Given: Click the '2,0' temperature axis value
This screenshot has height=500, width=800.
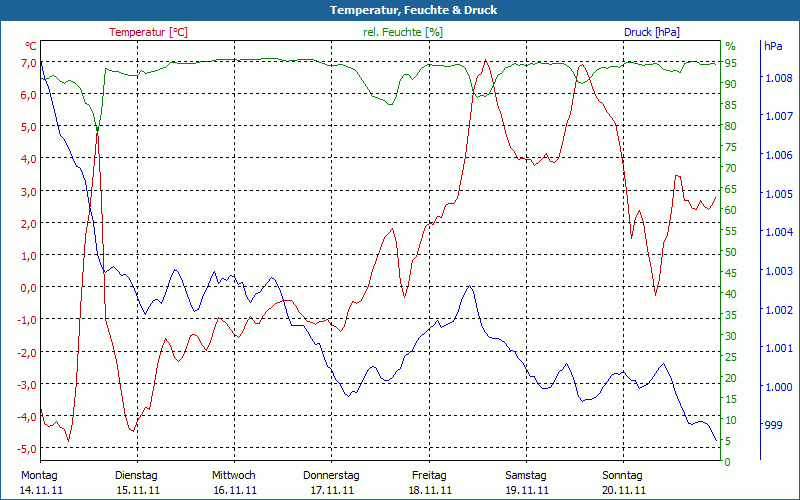Looking at the screenshot, I should (x=28, y=224).
